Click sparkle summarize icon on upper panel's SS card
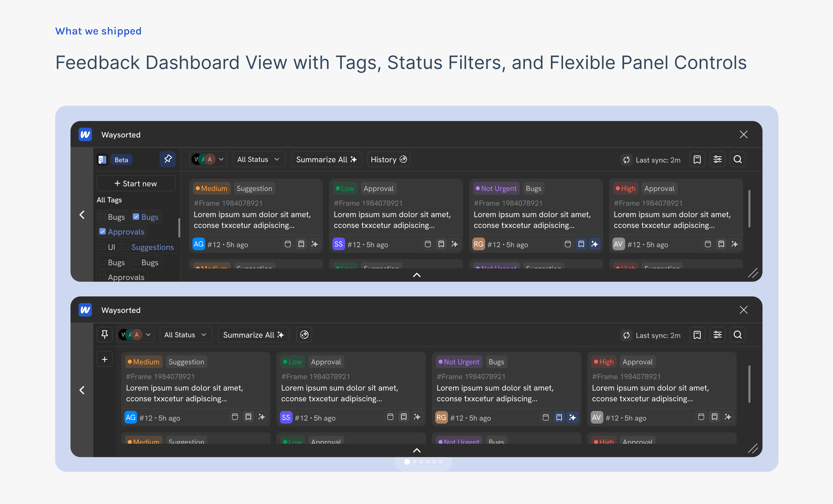This screenshot has height=504, width=833. click(455, 244)
